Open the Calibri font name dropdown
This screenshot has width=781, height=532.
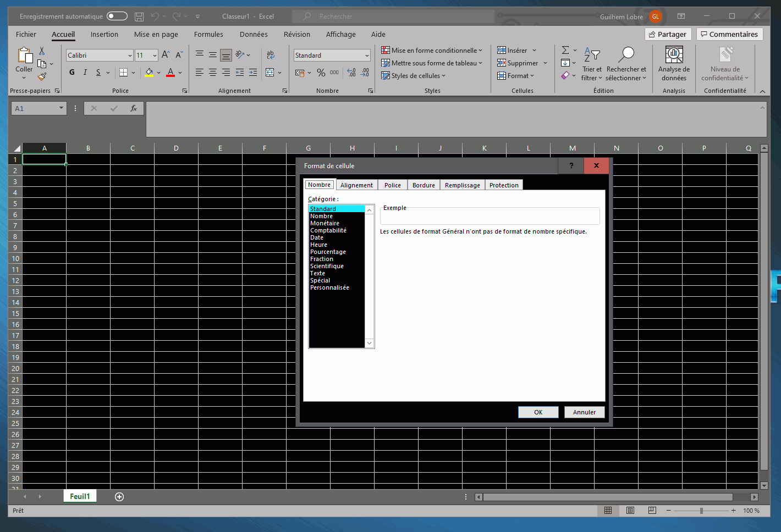point(130,56)
